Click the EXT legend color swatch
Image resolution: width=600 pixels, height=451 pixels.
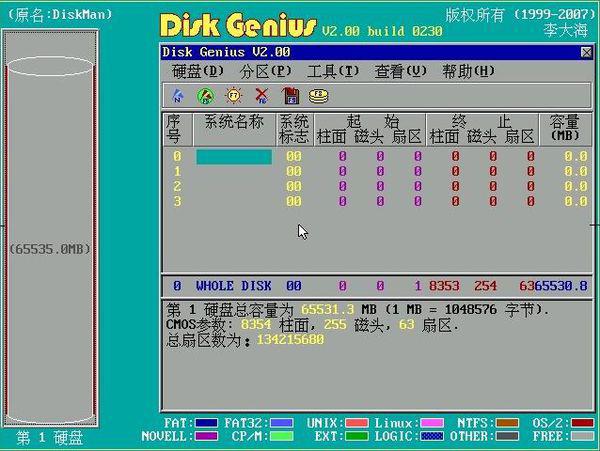pos(356,436)
